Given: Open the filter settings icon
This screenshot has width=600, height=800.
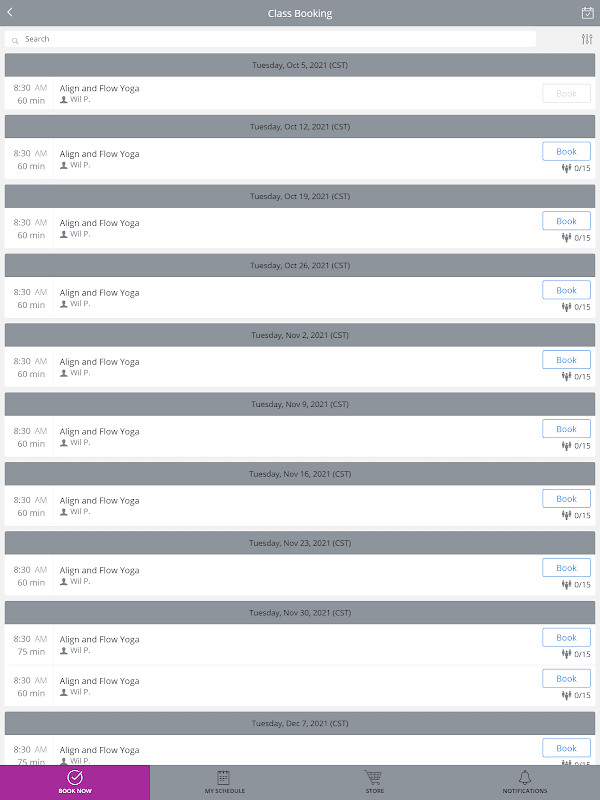Looking at the screenshot, I should (587, 39).
